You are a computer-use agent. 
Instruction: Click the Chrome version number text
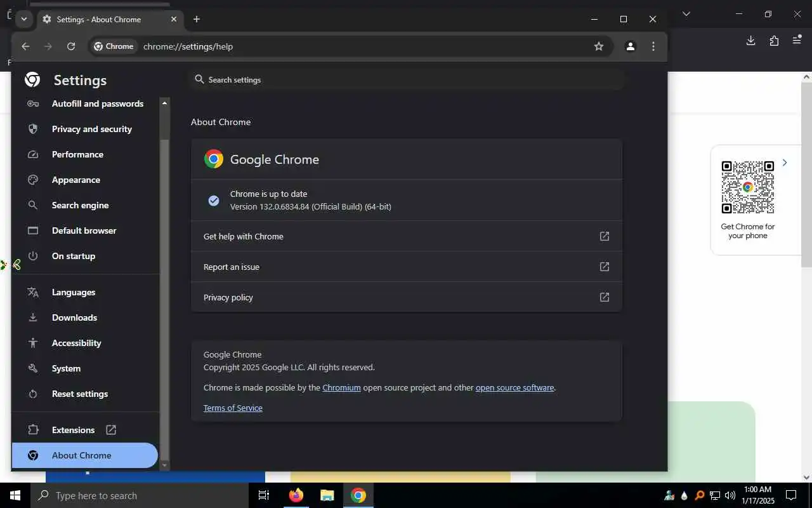(310, 207)
